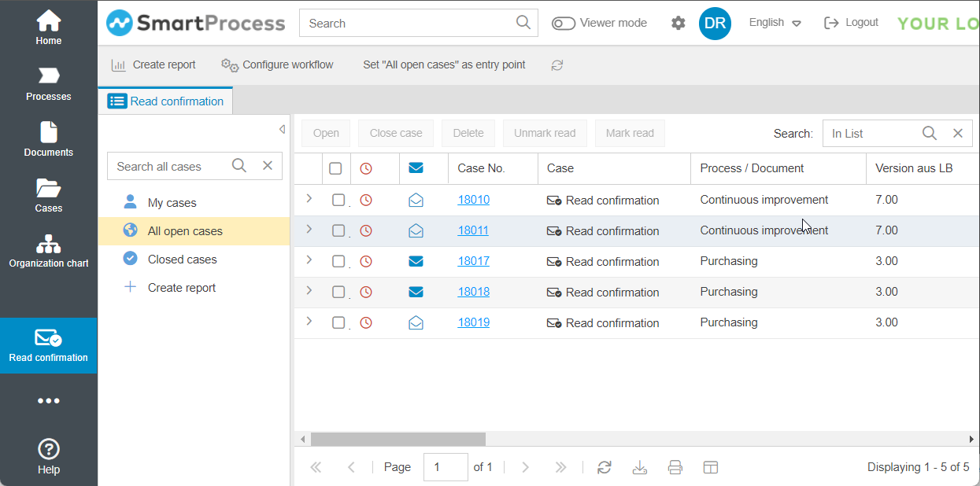Open case number 18019 link
The image size is (980, 486).
pos(474,322)
